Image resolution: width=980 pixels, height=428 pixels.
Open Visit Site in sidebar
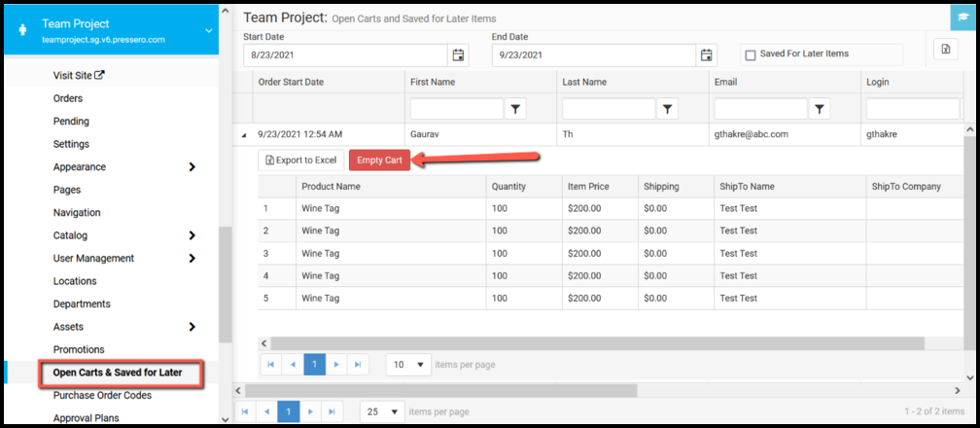79,76
